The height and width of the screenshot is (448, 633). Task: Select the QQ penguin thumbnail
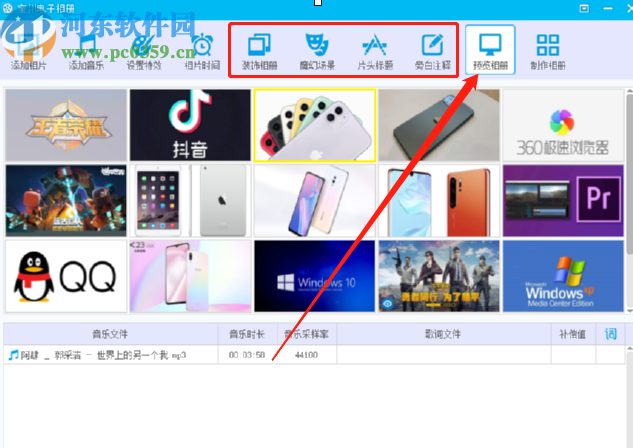[x=66, y=276]
